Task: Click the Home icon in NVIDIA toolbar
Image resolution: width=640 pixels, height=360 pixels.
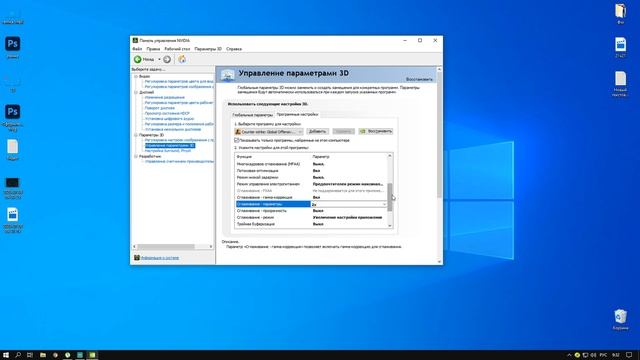Action: [182, 59]
